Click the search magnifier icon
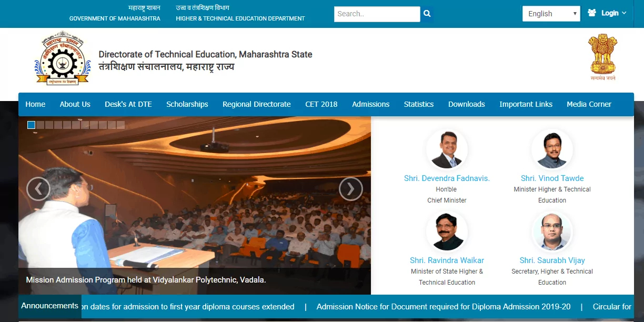 (427, 14)
